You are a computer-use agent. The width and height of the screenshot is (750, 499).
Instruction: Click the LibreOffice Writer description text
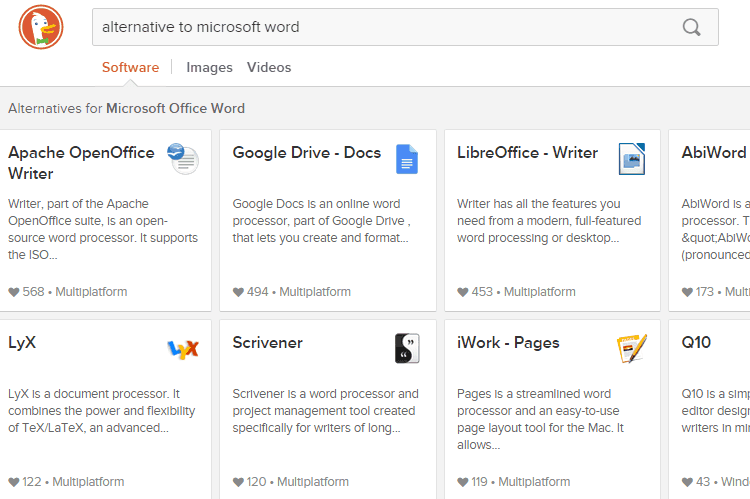(549, 221)
